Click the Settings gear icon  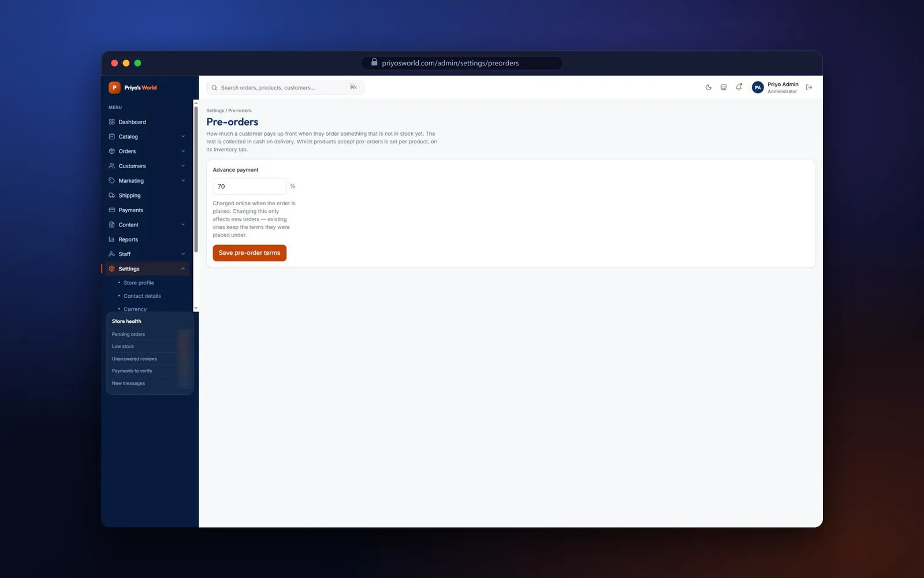click(x=112, y=269)
